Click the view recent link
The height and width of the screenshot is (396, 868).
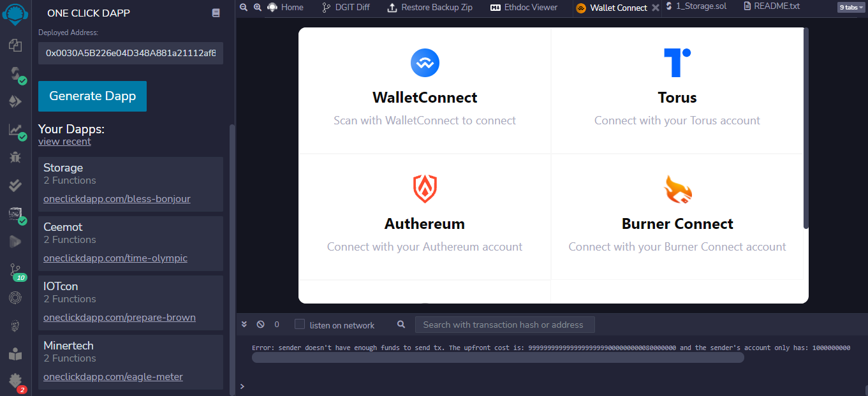pos(64,142)
